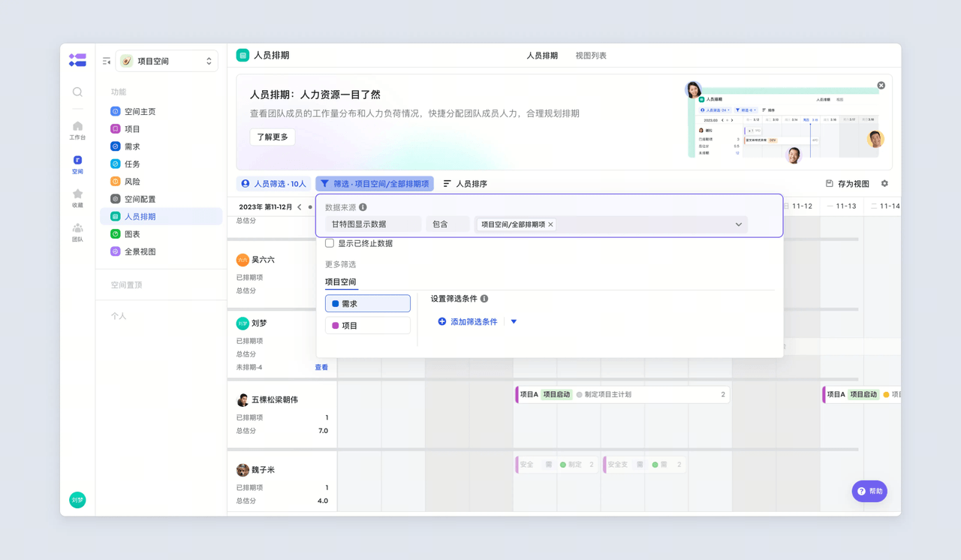Expand the arrow next to 添加筛选条件
This screenshot has height=560, width=961.
coord(514,322)
